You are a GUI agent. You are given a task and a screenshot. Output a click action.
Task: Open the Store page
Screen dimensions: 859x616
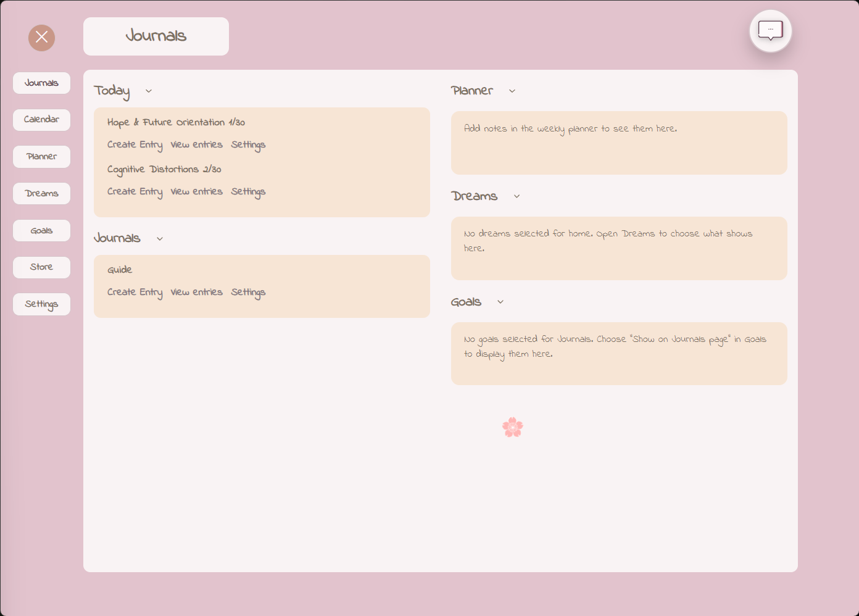tap(41, 267)
